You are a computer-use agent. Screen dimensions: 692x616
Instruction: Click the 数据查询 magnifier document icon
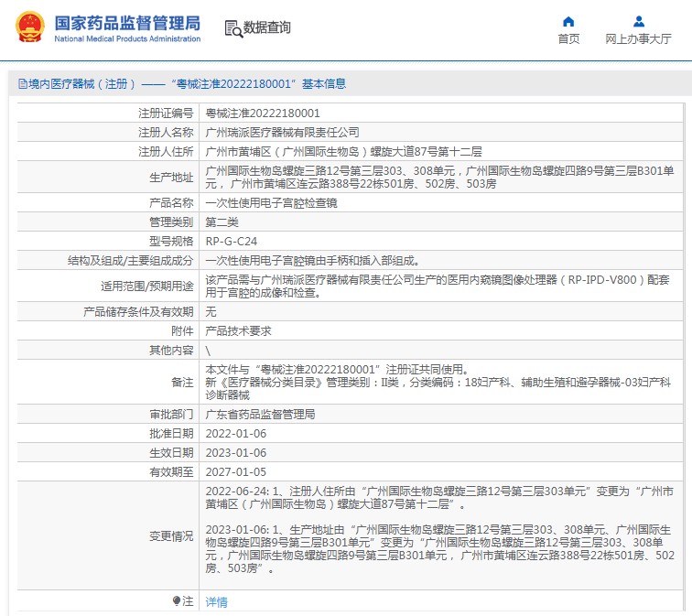(x=233, y=28)
